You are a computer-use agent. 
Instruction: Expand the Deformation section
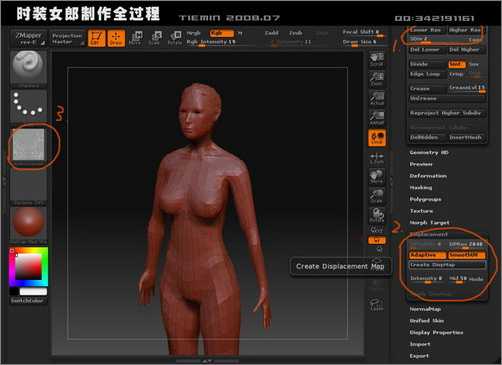tap(428, 176)
